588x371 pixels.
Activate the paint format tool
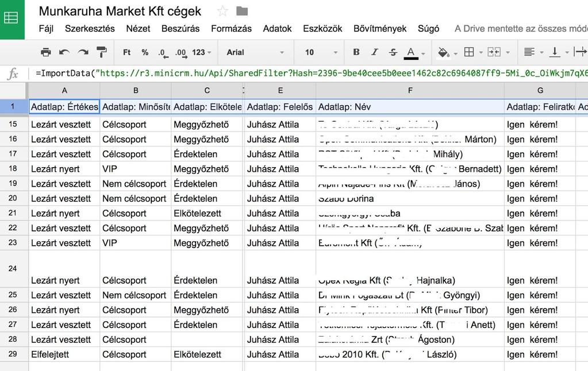coord(101,52)
